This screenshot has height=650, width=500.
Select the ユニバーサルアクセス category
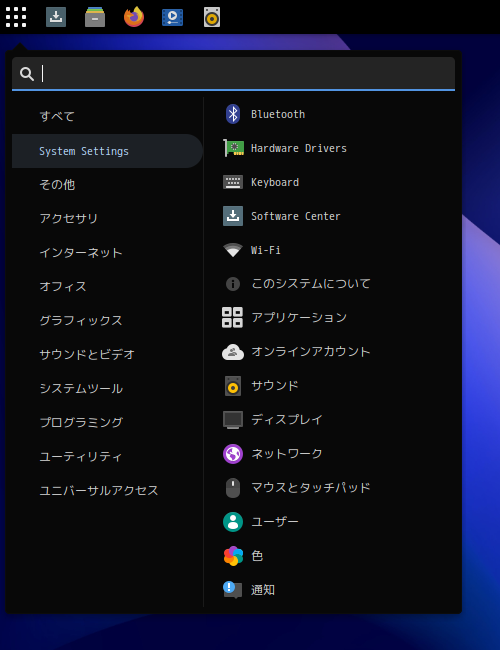click(107, 490)
